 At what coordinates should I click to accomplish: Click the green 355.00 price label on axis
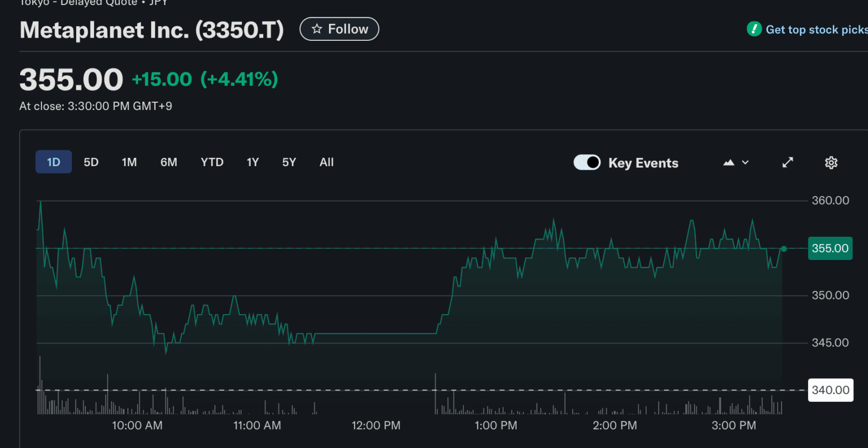pyautogui.click(x=830, y=249)
